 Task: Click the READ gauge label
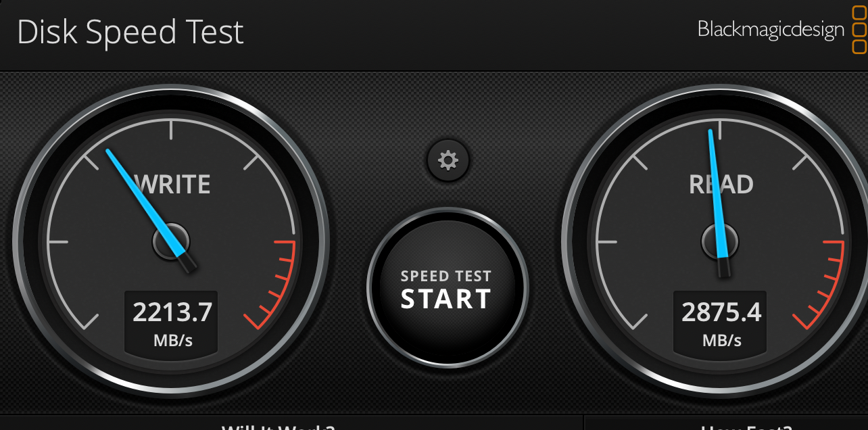coord(721,185)
